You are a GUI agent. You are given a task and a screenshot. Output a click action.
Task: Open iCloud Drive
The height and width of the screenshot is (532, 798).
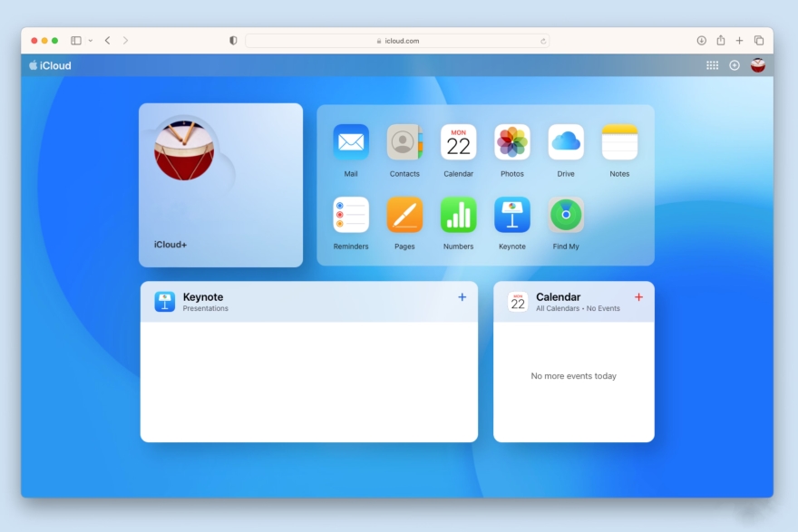pyautogui.click(x=566, y=142)
